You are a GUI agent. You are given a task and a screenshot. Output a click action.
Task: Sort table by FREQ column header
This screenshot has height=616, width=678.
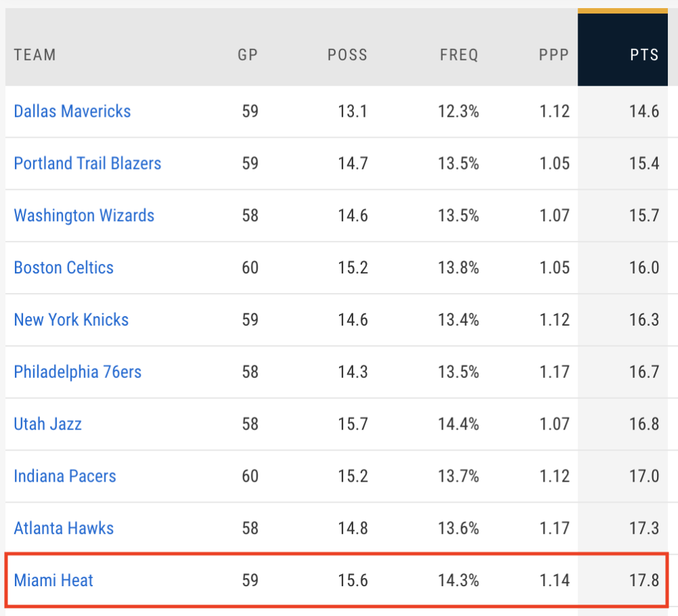pos(459,55)
